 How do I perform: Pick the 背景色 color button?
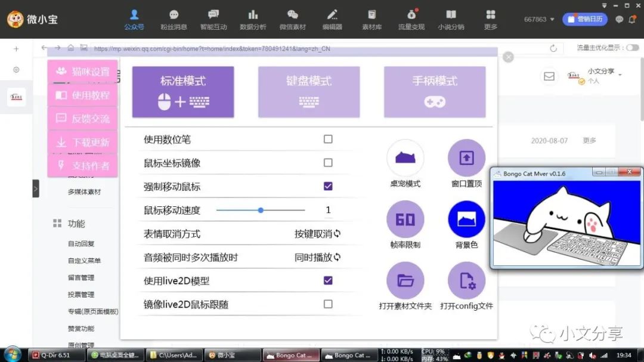click(466, 219)
